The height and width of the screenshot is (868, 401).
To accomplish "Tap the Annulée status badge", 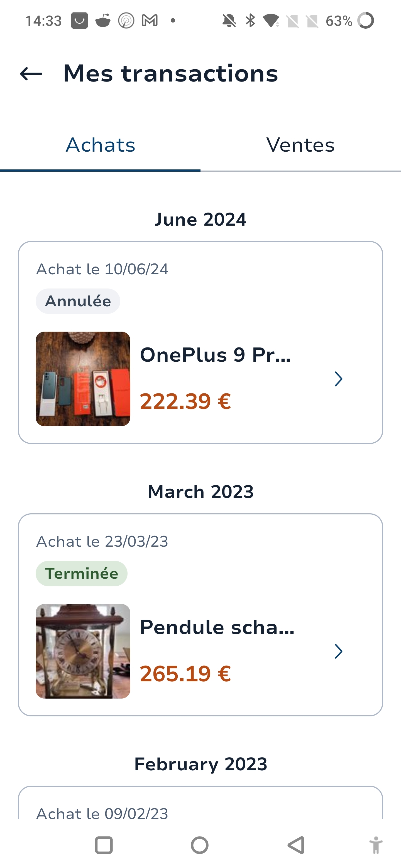I will point(78,301).
